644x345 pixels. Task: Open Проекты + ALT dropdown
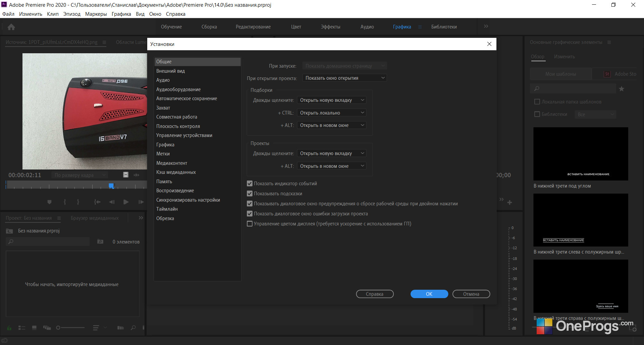point(331,166)
